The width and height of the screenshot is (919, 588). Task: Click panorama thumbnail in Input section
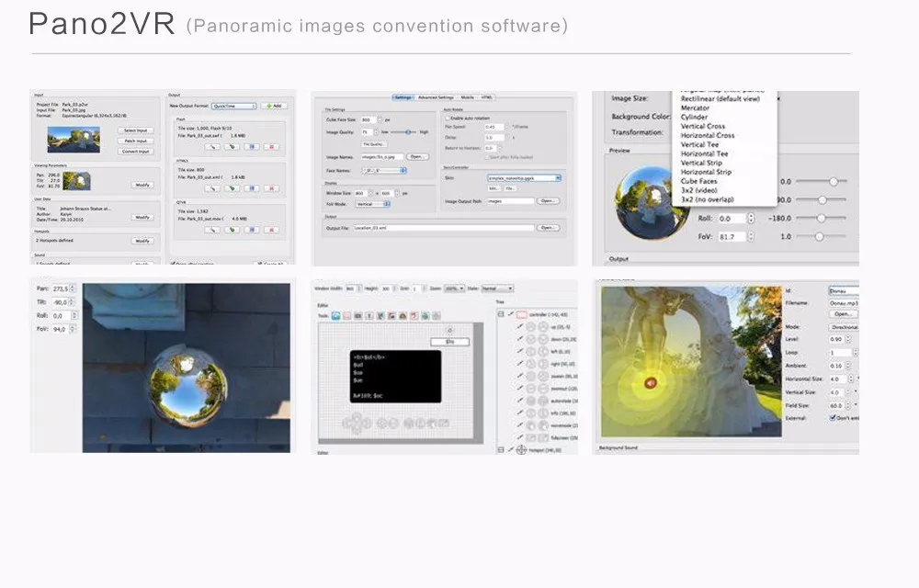coord(74,140)
